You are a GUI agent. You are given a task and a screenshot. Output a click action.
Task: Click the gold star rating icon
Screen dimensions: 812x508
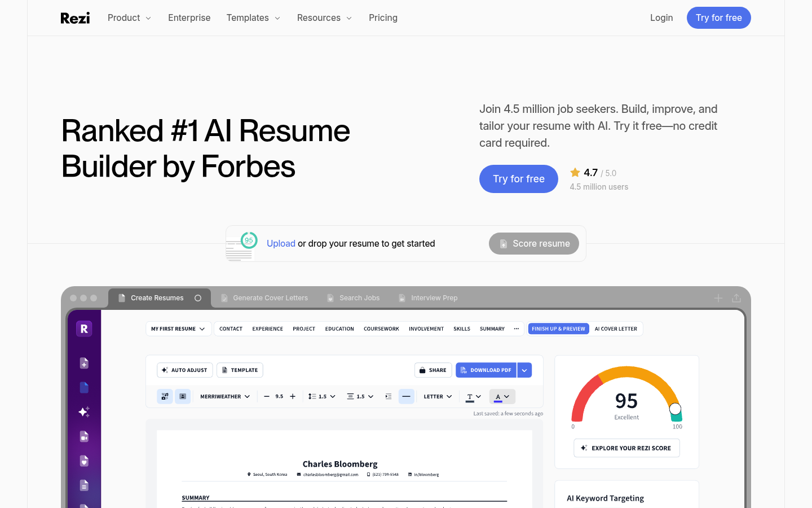(575, 173)
